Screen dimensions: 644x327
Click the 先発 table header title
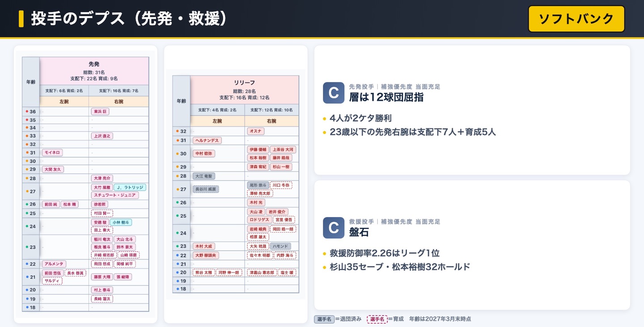point(94,64)
